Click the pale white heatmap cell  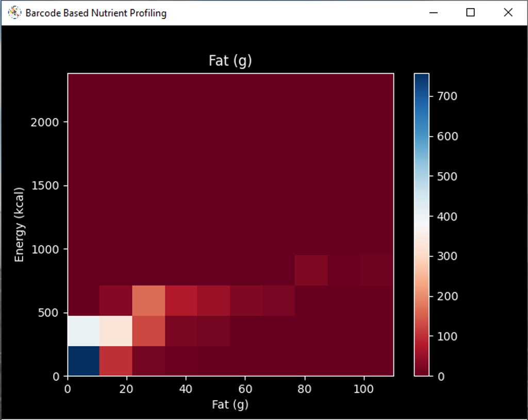tap(83, 331)
